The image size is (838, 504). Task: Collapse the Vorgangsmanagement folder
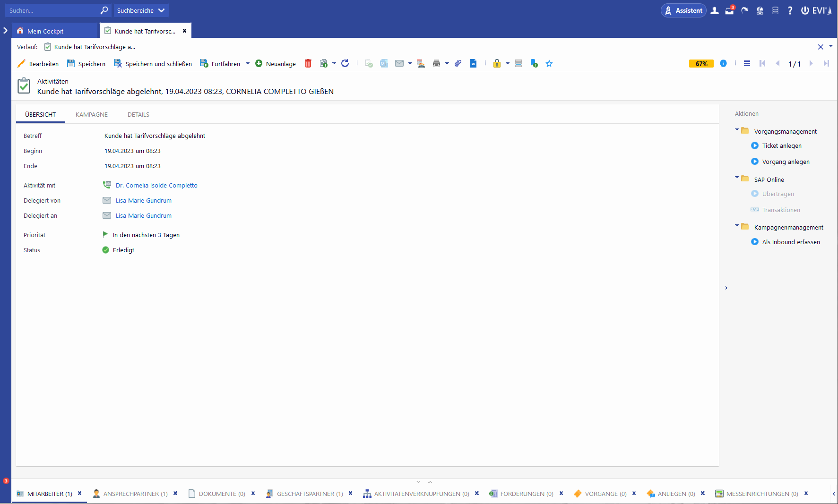(x=737, y=130)
